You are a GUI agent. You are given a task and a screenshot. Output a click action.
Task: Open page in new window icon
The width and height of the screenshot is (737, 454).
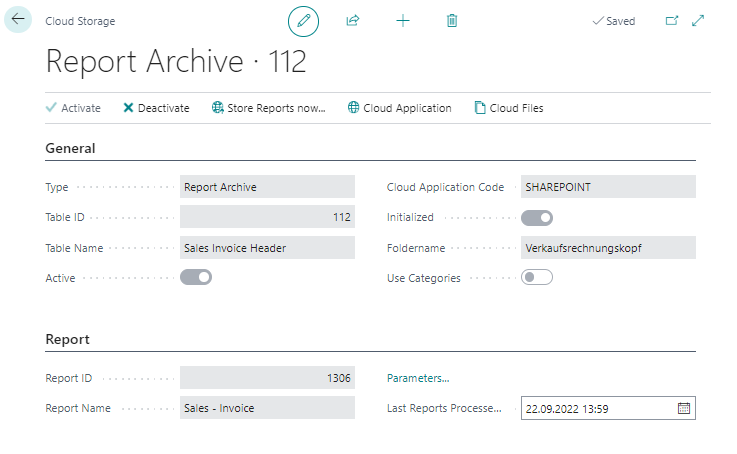672,21
